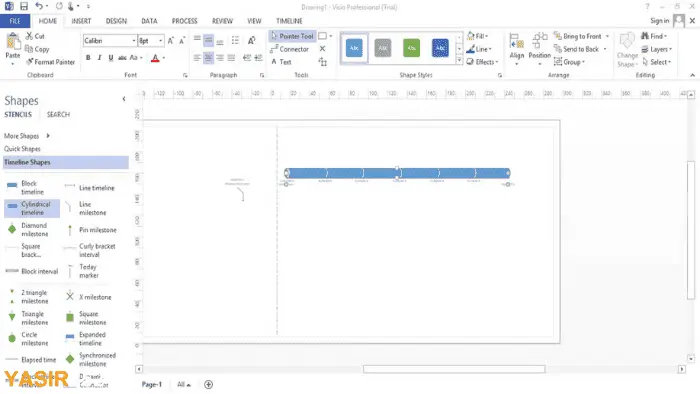Toggle align text left

pyautogui.click(x=197, y=58)
